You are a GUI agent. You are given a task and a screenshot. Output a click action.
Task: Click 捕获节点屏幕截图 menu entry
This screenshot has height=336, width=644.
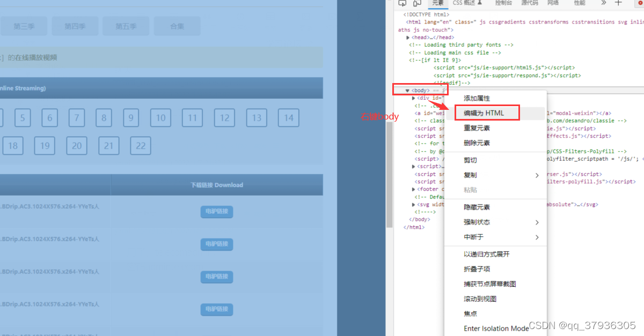[x=495, y=284]
